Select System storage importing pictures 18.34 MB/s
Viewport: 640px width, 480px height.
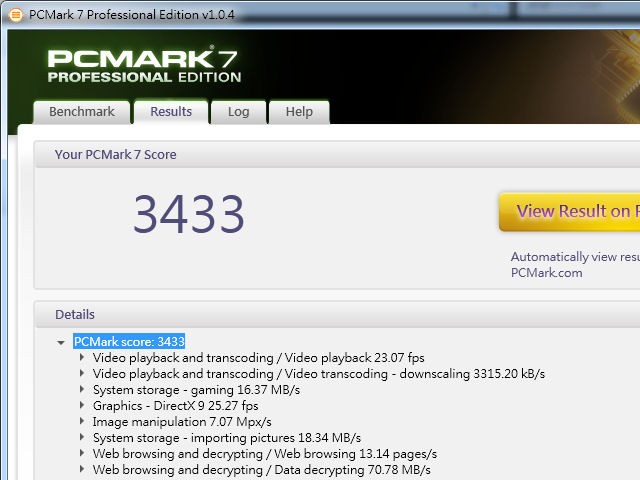click(x=227, y=438)
